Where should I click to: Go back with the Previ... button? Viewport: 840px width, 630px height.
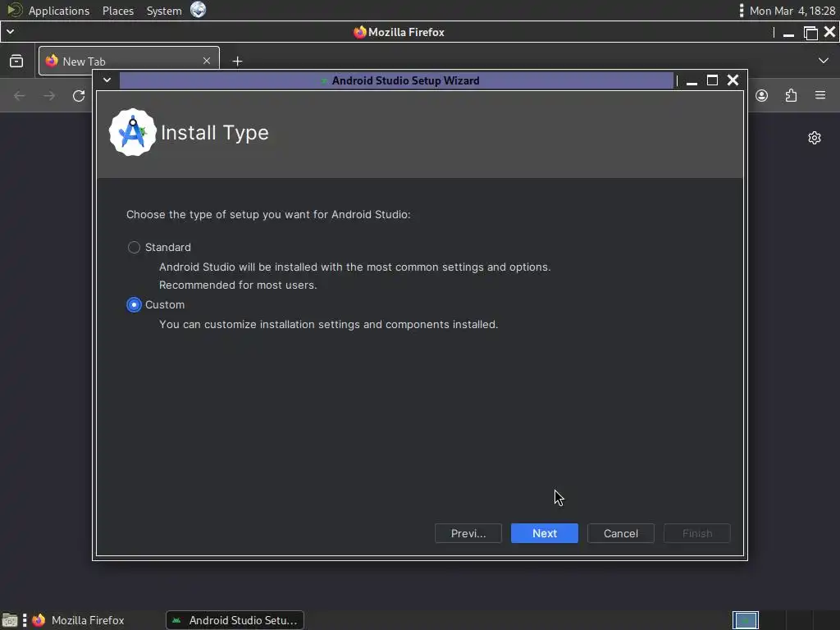(468, 533)
